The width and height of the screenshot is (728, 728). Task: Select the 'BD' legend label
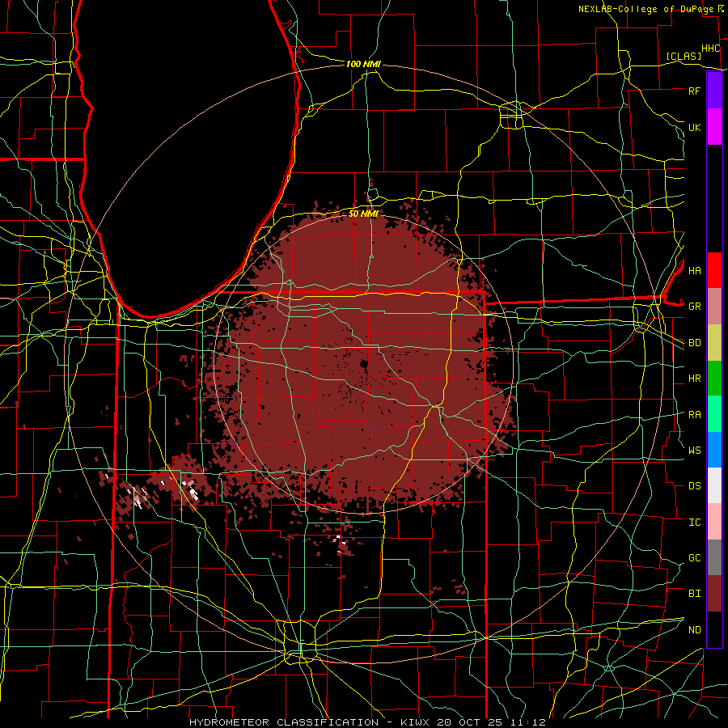point(694,343)
